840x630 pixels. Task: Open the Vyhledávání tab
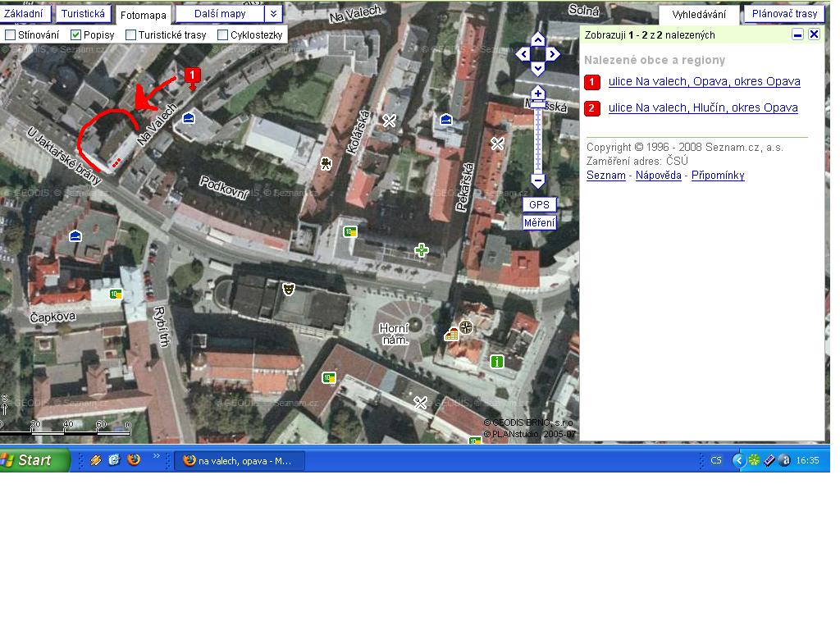[699, 15]
